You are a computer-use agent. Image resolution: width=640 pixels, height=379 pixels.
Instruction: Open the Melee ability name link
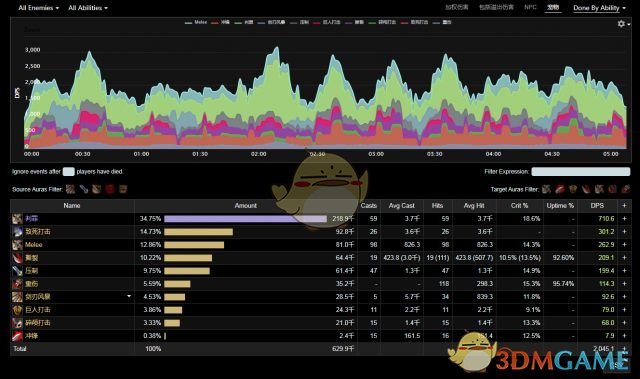pyautogui.click(x=34, y=245)
